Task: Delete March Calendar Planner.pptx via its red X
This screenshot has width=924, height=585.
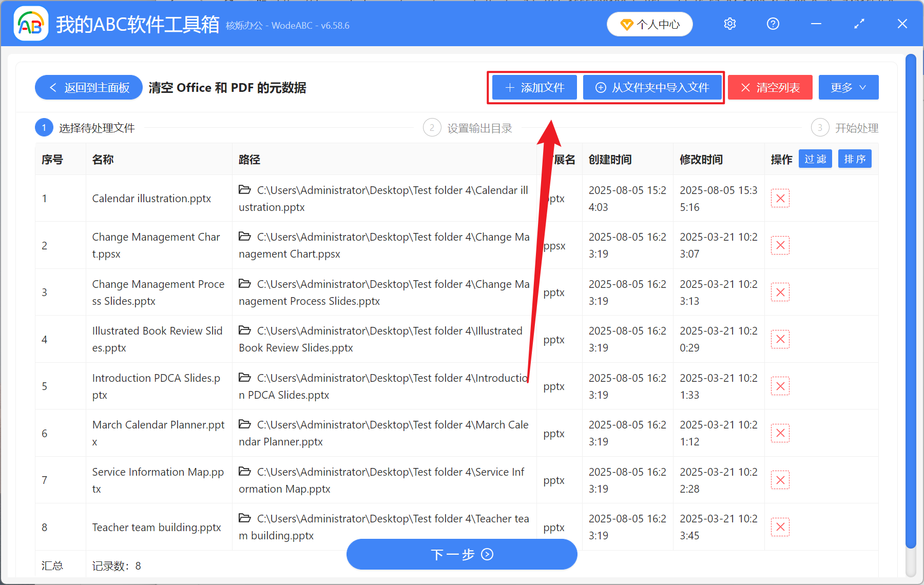Action: 780,433
